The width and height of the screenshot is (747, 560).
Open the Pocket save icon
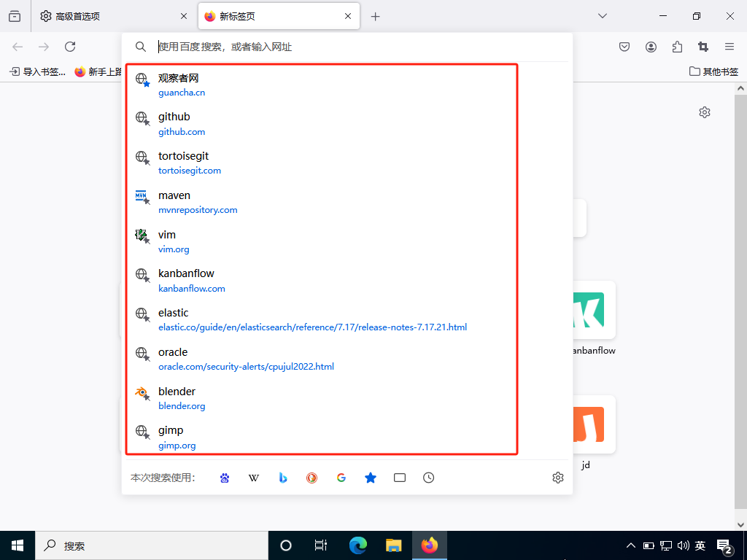tap(624, 46)
